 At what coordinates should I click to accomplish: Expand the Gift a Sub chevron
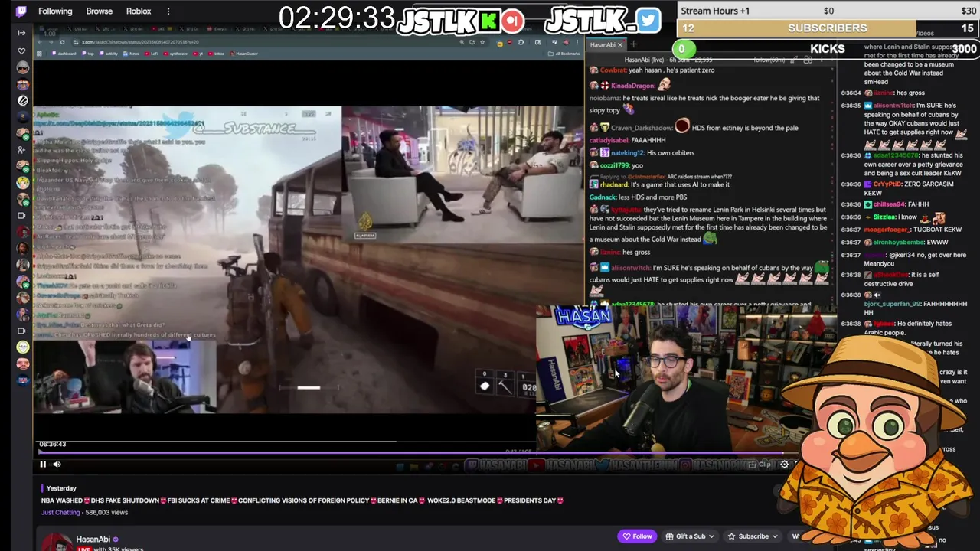713,536
